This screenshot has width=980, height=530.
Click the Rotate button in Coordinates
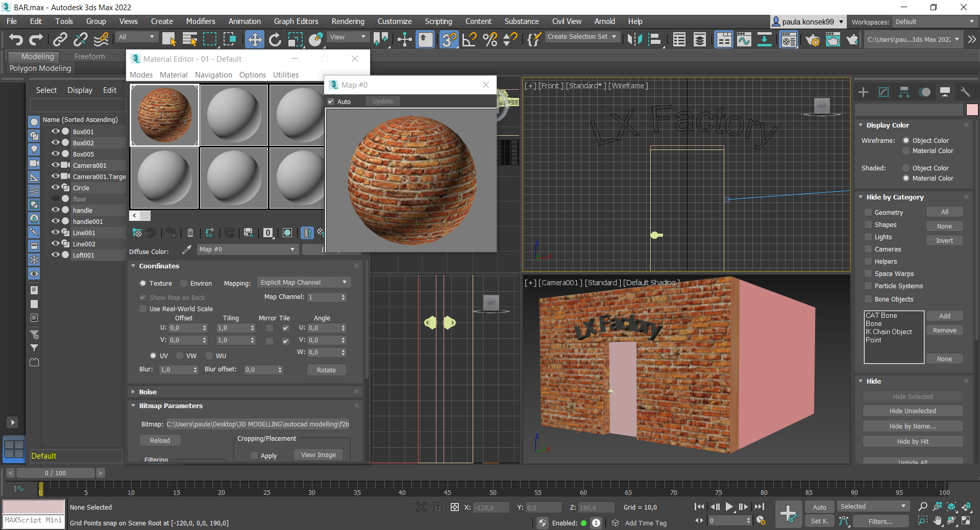click(x=326, y=370)
